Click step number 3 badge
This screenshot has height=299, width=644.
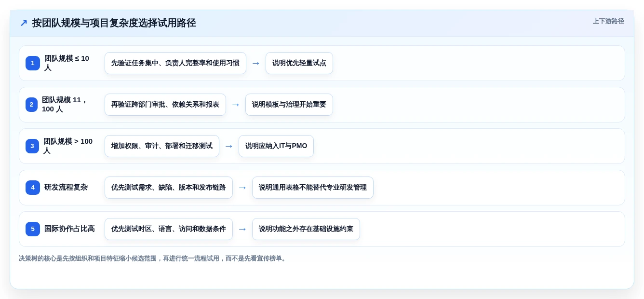(x=32, y=146)
